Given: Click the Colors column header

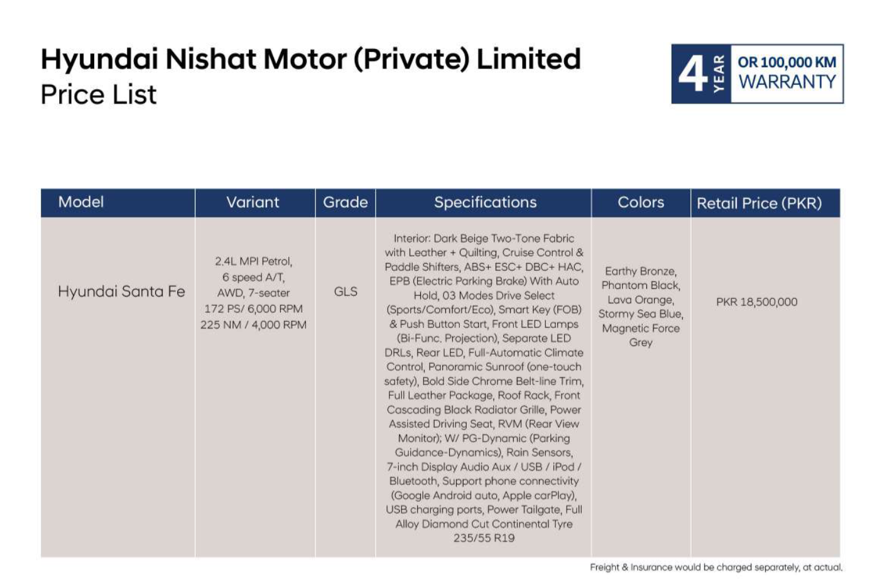Looking at the screenshot, I should click(x=641, y=202).
